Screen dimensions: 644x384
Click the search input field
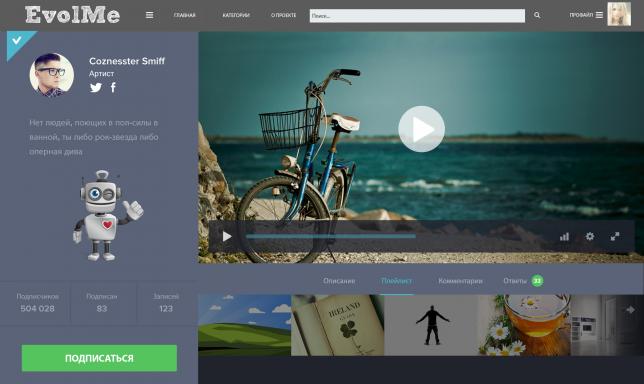pos(417,16)
